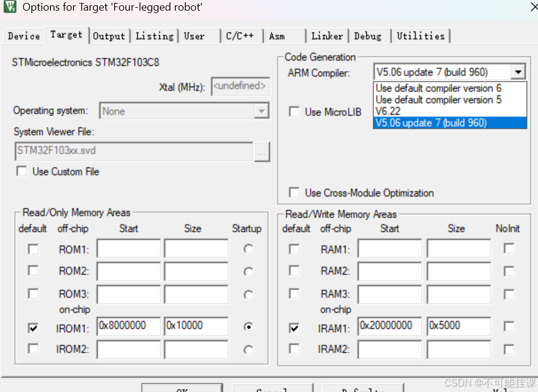Open the Debug tab
This screenshot has width=538, height=392.
(370, 36)
